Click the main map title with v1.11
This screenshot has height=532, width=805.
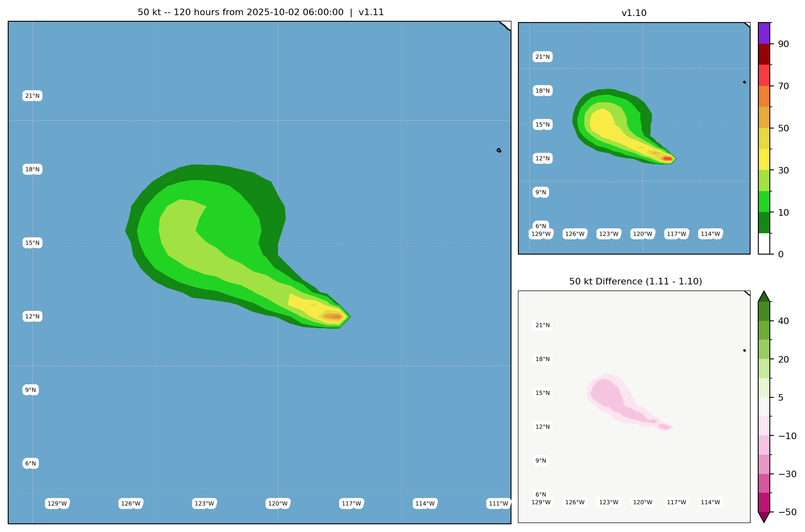pyautogui.click(x=260, y=12)
